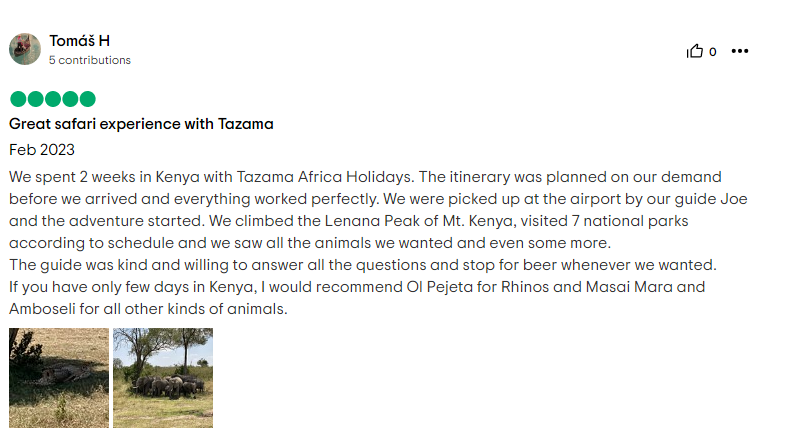The height and width of the screenshot is (440, 795).
Task: Click the sentence 'The guide was kind'
Action: pos(363,265)
